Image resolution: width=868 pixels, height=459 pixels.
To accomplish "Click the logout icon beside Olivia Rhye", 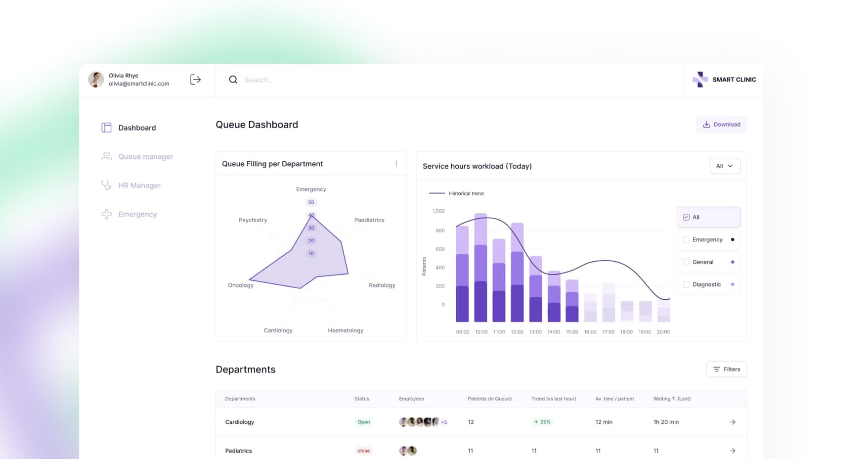I will click(x=195, y=80).
